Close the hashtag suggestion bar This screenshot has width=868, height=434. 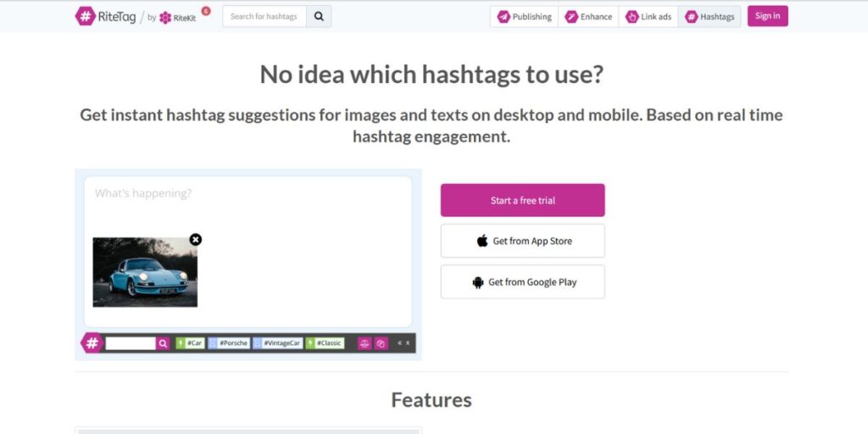point(408,343)
